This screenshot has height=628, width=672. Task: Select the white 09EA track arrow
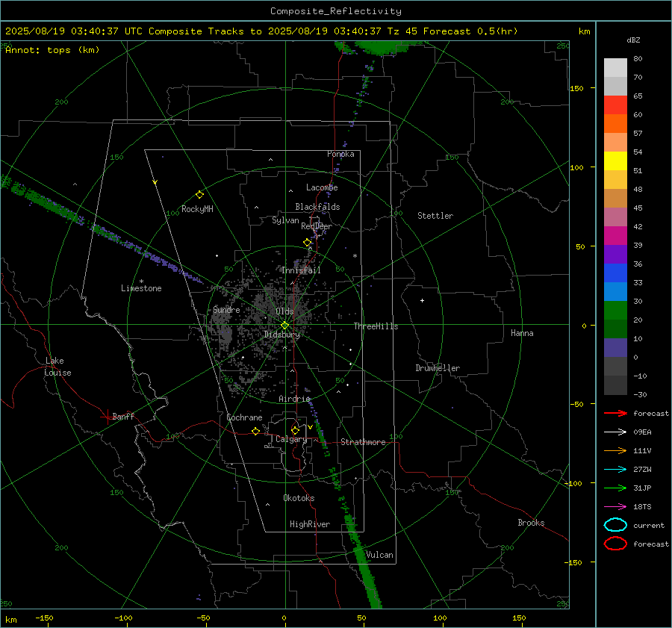coord(615,432)
